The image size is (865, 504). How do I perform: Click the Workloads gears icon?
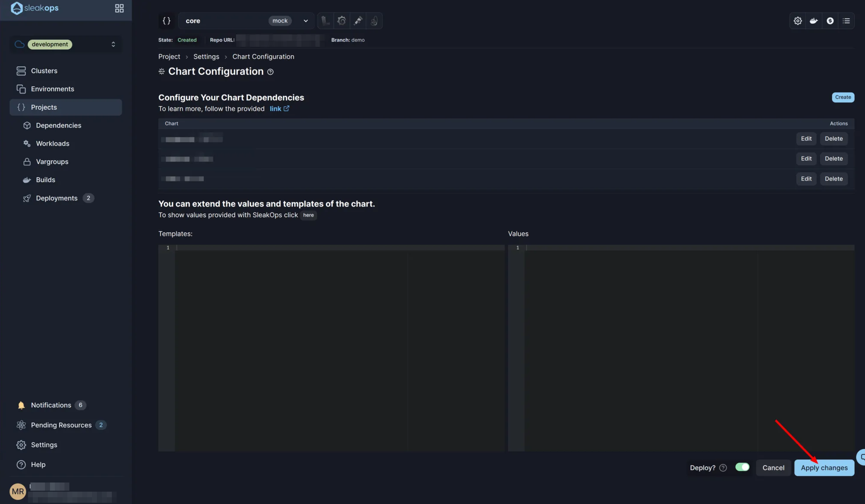click(27, 143)
